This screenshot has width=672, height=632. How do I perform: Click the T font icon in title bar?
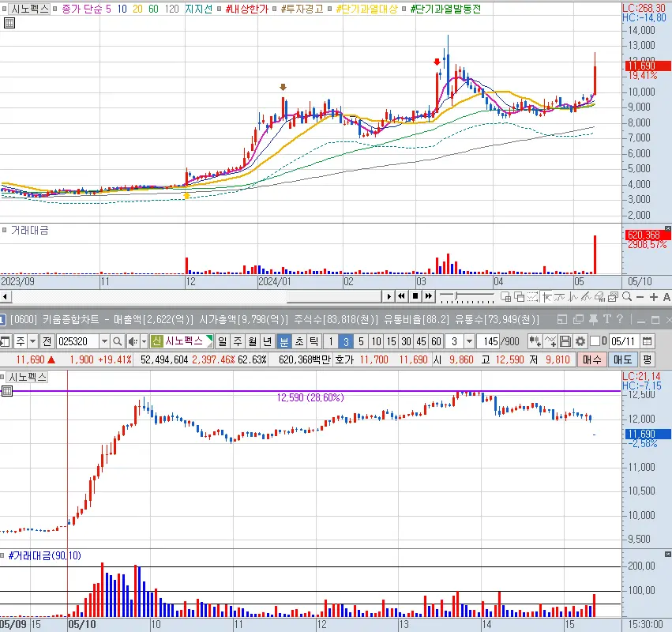(x=607, y=319)
